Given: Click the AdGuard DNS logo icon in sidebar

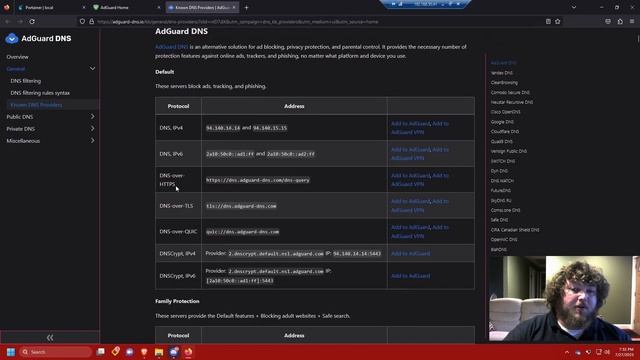Looking at the screenshot, I should click(12, 38).
